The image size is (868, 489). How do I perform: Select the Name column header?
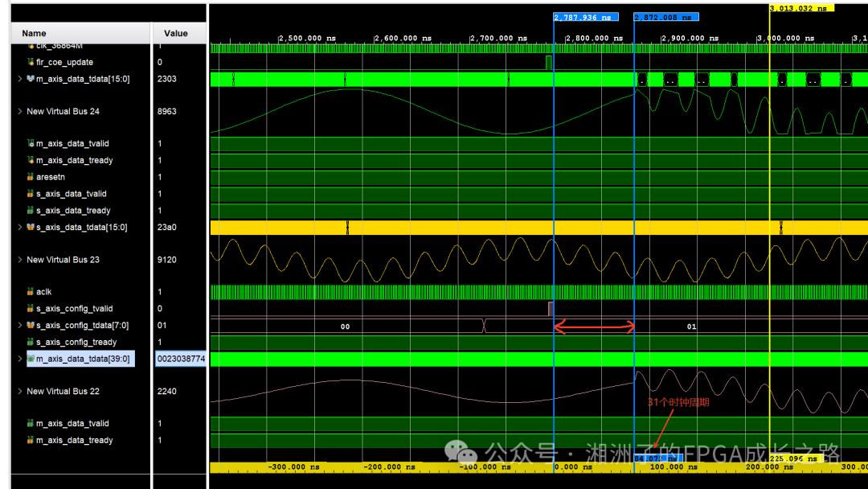pyautogui.click(x=81, y=33)
